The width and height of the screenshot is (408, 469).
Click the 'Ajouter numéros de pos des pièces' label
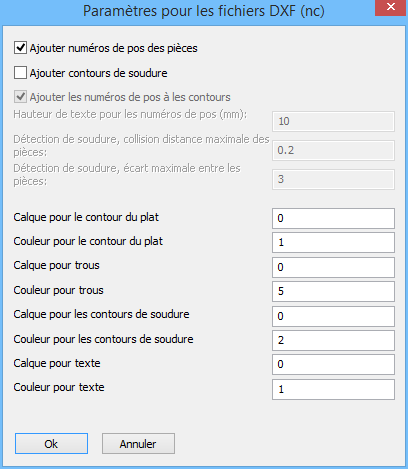tap(114, 48)
